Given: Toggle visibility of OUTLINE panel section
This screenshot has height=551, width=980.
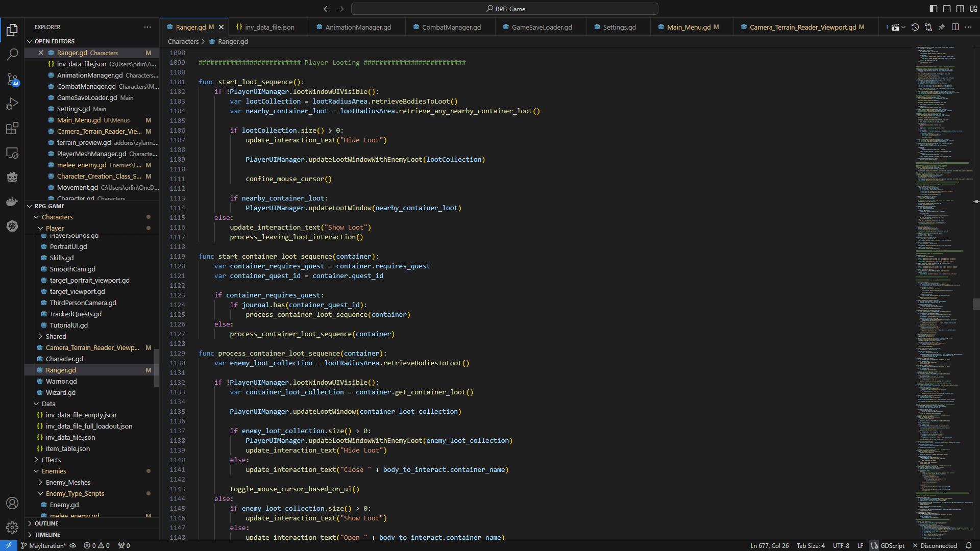Looking at the screenshot, I should (30, 523).
